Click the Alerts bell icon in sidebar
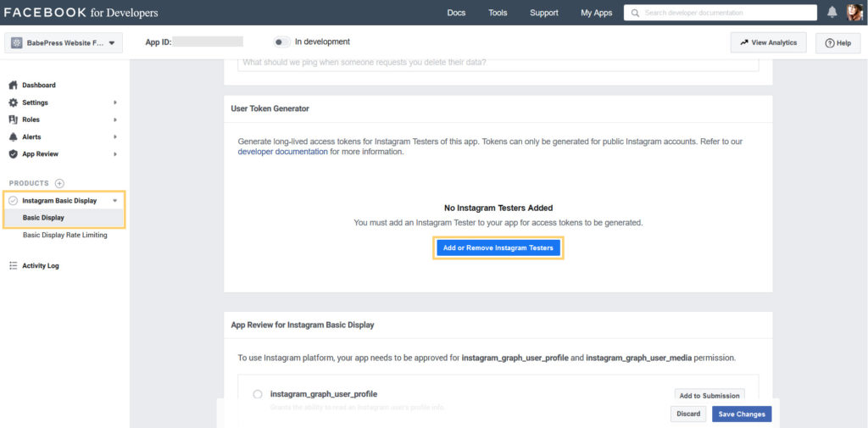The width and height of the screenshot is (868, 428). [13, 137]
